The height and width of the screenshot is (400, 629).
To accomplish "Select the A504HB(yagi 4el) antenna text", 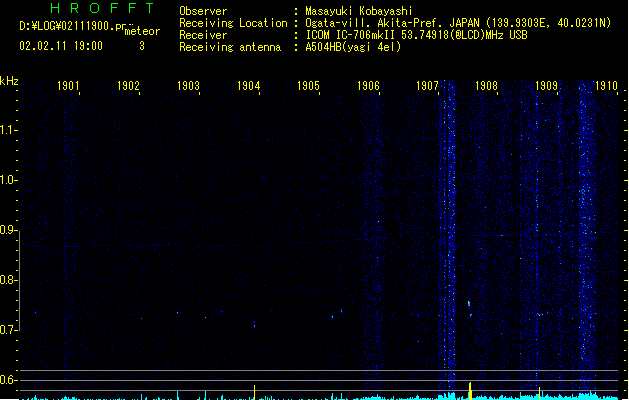I will click(x=353, y=47).
